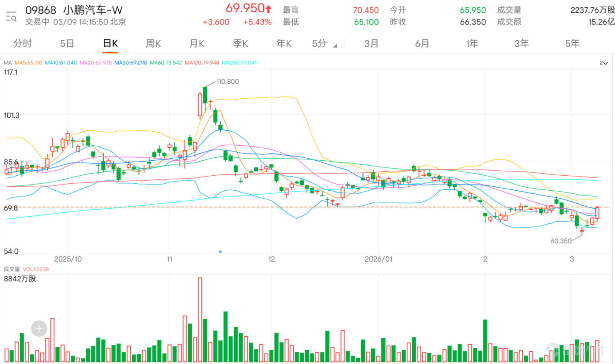The width and height of the screenshot is (615, 364).
Task: Set chart range to 5年
Action: 572,43
